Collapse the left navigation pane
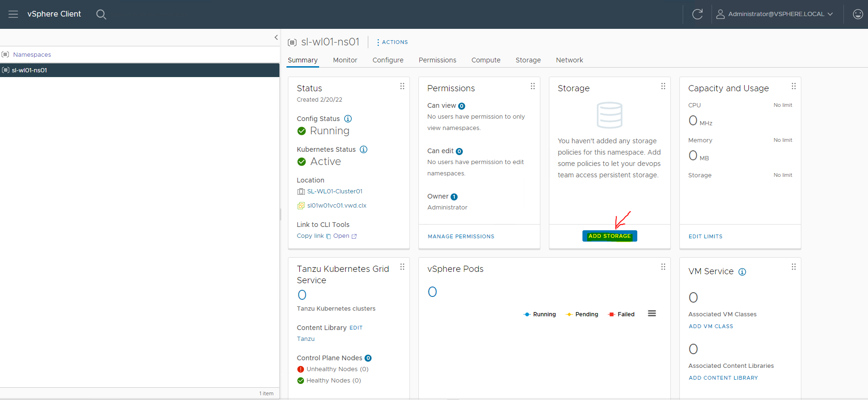 click(276, 37)
